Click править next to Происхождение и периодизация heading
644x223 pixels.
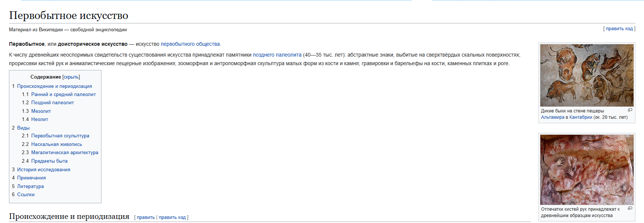(x=146, y=217)
